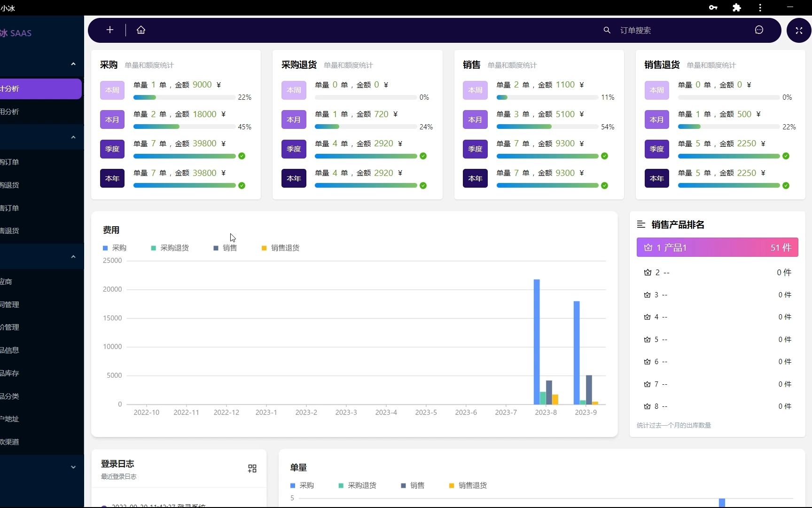
Task: Click the plus add icon in top bar
Action: [x=110, y=30]
